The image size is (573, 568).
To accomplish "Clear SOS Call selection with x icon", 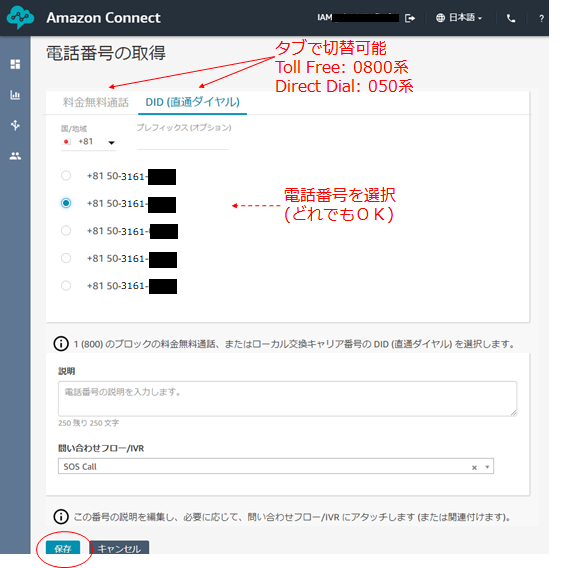I will point(474,467).
